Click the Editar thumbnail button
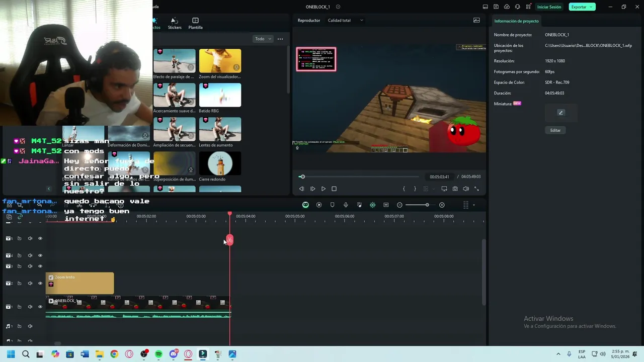The width and height of the screenshot is (644, 362). [x=555, y=130]
